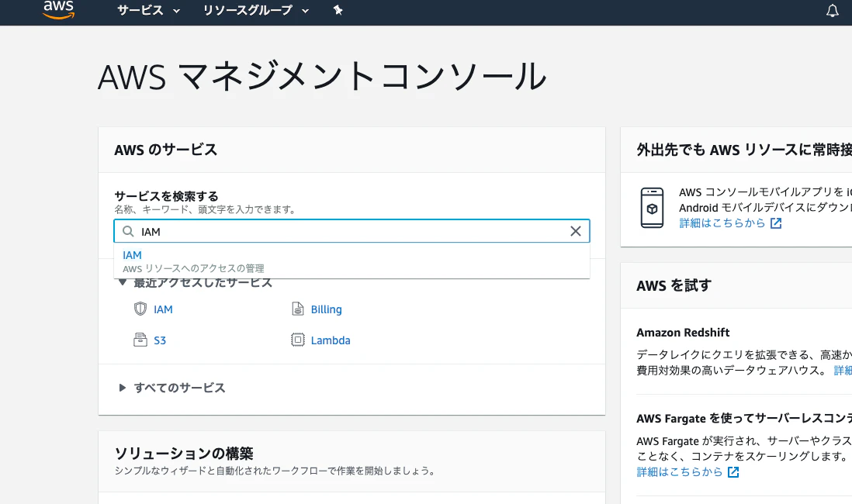Viewport: 852px width, 504px height.
Task: Click the chevron next to サービス
Action: point(176,11)
